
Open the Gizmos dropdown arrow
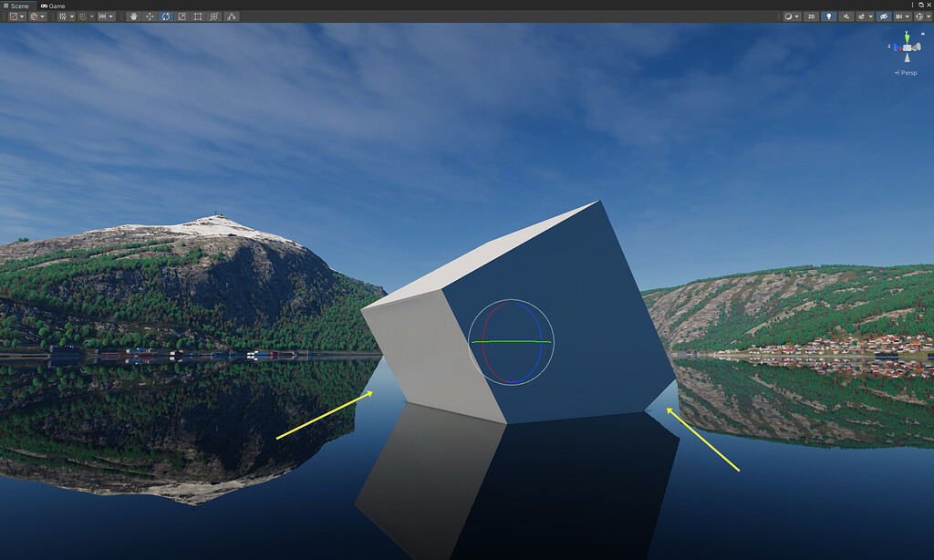pos(929,16)
